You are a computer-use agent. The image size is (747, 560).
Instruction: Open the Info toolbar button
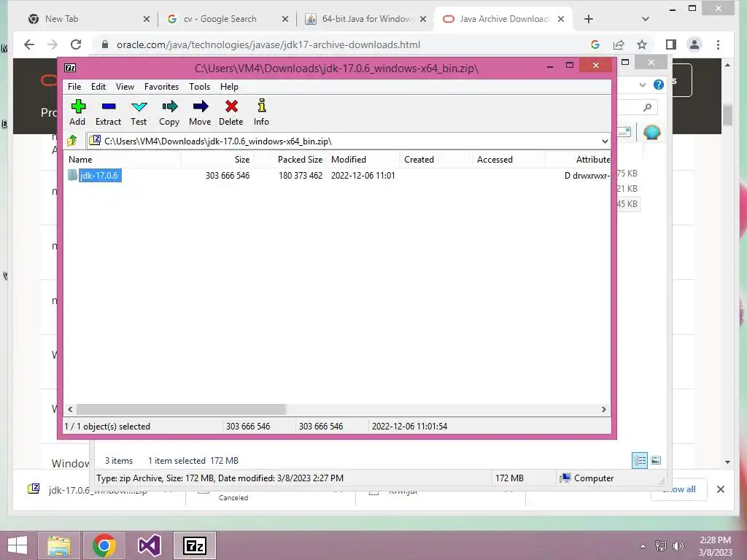tap(261, 113)
